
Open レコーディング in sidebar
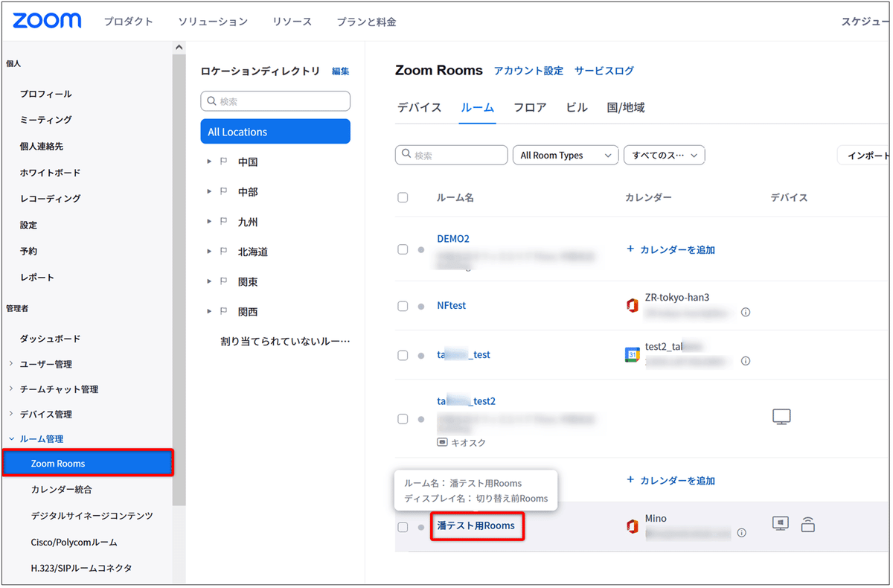click(51, 199)
